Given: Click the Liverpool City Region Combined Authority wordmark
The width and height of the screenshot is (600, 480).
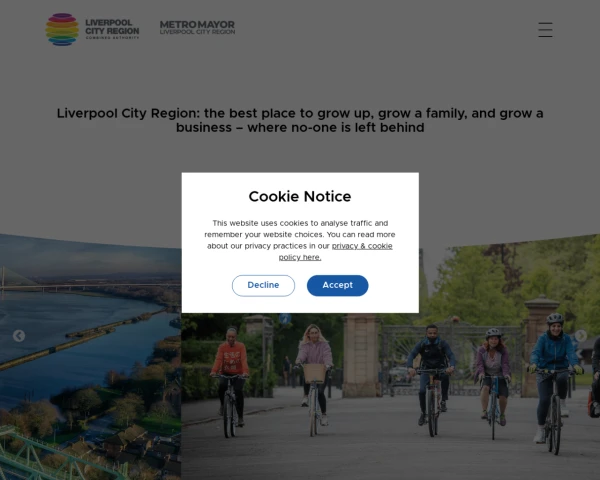Looking at the screenshot, I should [112, 29].
